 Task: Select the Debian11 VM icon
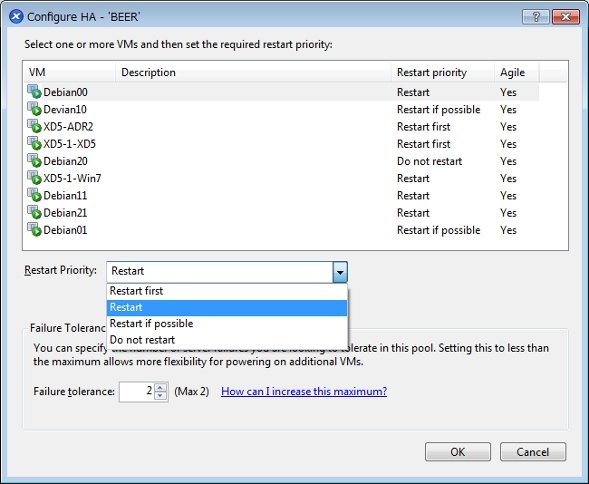click(x=34, y=195)
